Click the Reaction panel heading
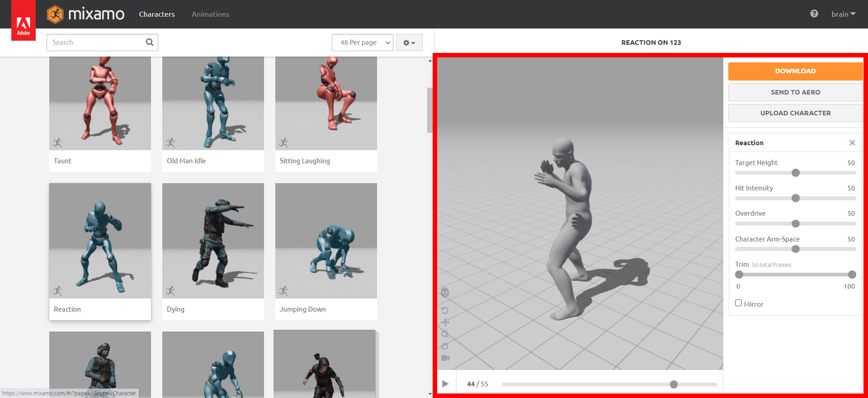The width and height of the screenshot is (868, 398). click(x=749, y=143)
